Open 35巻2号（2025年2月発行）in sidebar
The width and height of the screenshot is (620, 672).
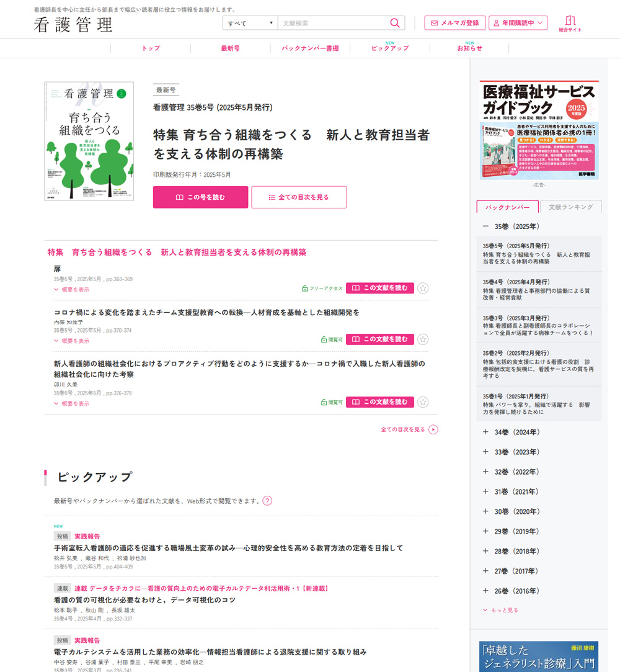[x=539, y=364]
